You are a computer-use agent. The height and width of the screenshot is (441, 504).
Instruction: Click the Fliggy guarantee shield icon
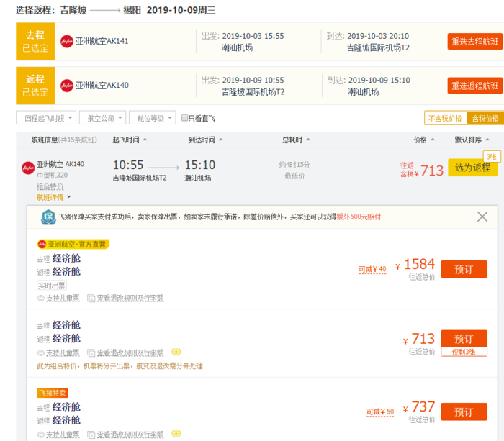click(x=48, y=217)
